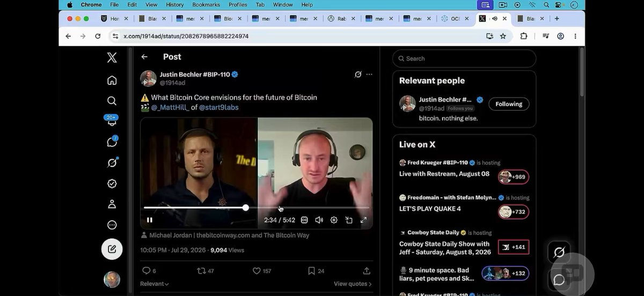Open the History menu in menu bar
This screenshot has width=644, height=296.
click(175, 5)
